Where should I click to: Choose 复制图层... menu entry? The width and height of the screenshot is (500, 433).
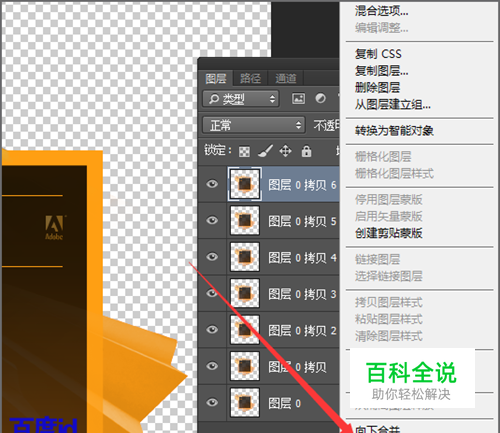click(382, 71)
